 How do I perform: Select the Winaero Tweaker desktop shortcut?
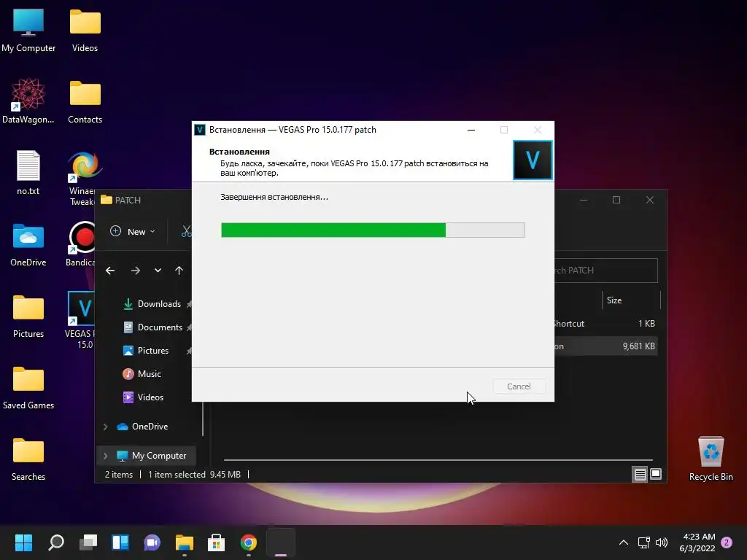pos(82,179)
